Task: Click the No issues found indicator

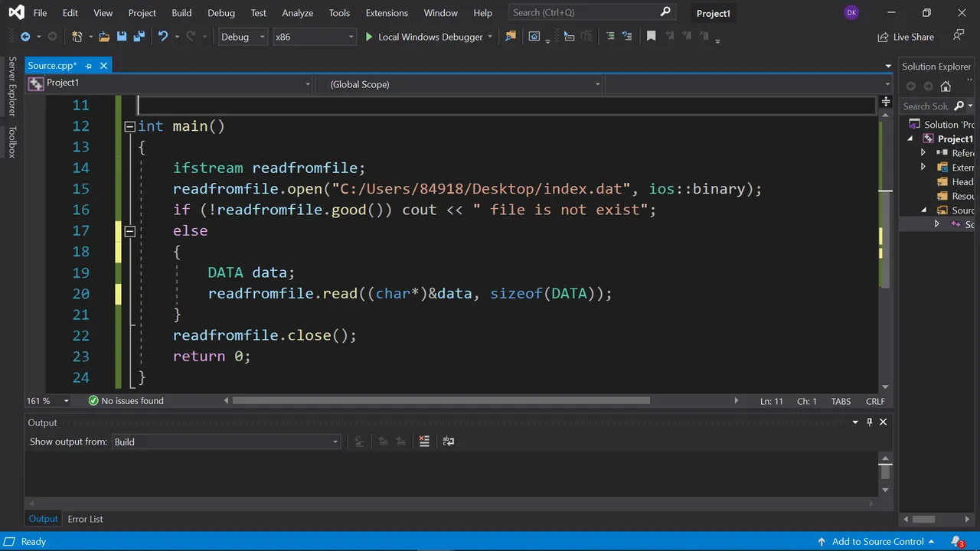Action: [126, 401]
